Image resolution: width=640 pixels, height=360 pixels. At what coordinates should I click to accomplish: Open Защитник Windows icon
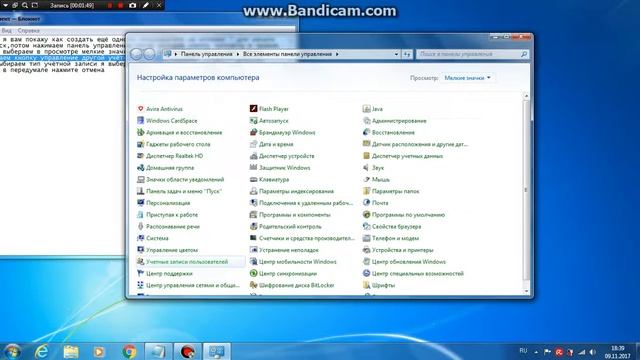(x=253, y=168)
